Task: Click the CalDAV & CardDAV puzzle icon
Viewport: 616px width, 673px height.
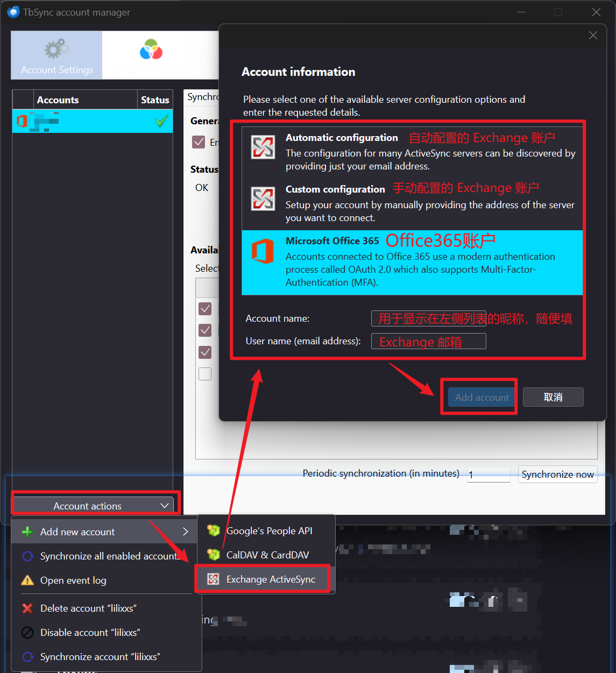Action: pos(214,555)
